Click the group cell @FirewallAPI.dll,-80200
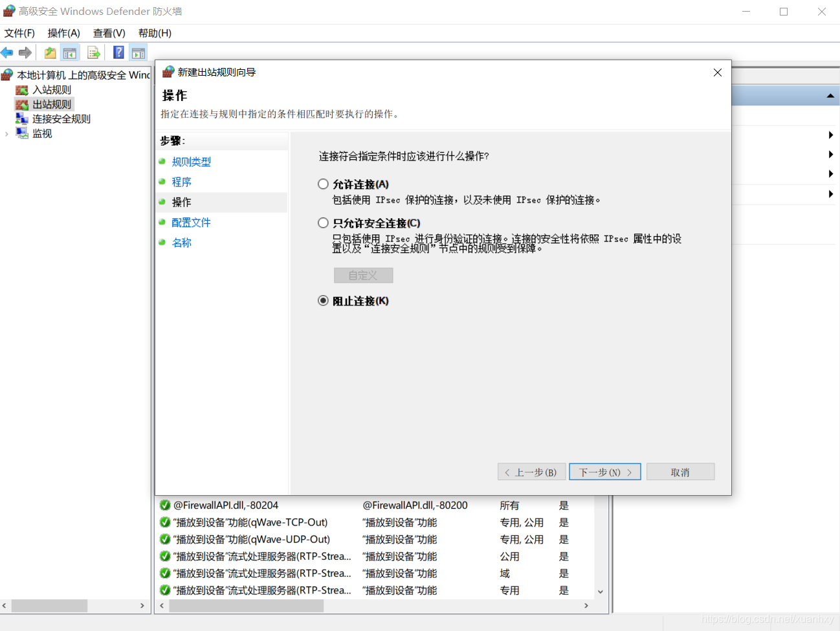The image size is (840, 631). [415, 505]
